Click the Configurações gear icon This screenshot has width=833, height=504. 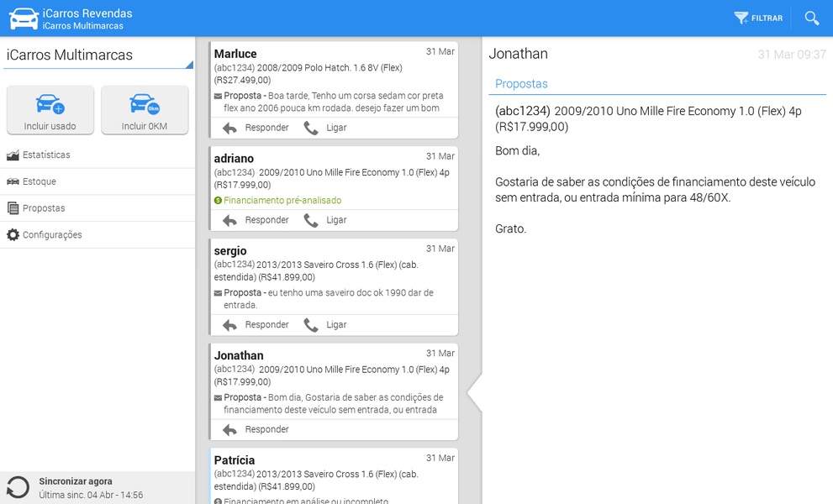[x=13, y=234]
